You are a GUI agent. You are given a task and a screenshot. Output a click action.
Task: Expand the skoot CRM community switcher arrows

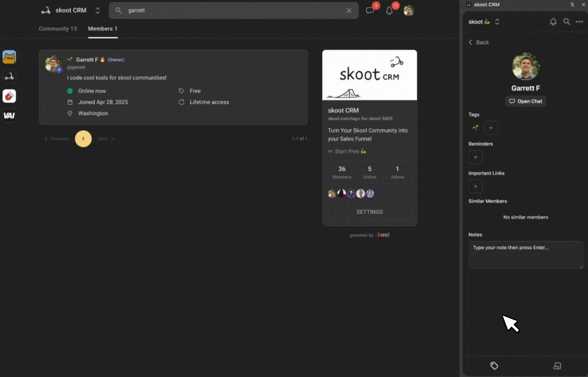tap(97, 10)
